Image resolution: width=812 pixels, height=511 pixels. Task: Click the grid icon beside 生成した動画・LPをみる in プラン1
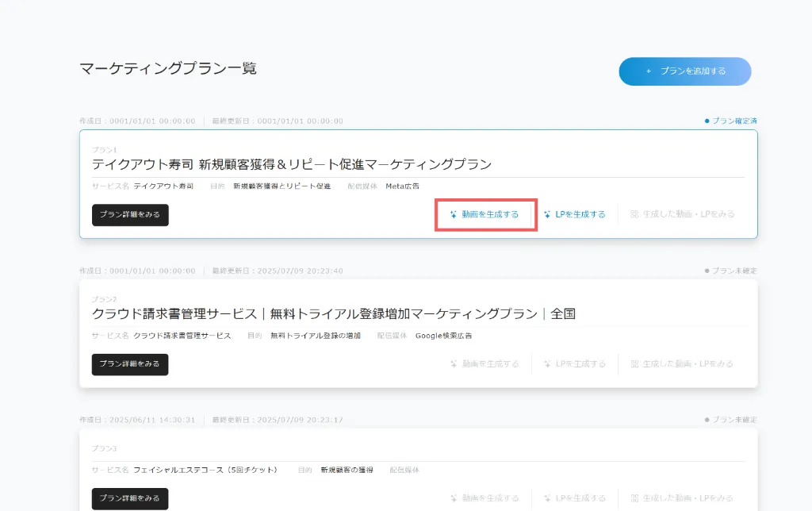click(634, 214)
